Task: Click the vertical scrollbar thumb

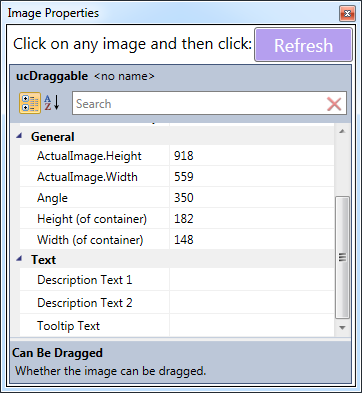Action: tap(342, 257)
